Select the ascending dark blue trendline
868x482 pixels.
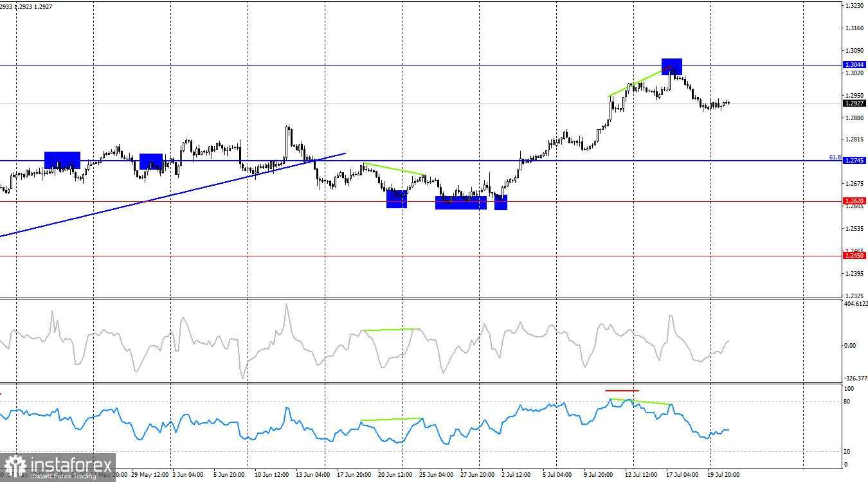coord(172,195)
